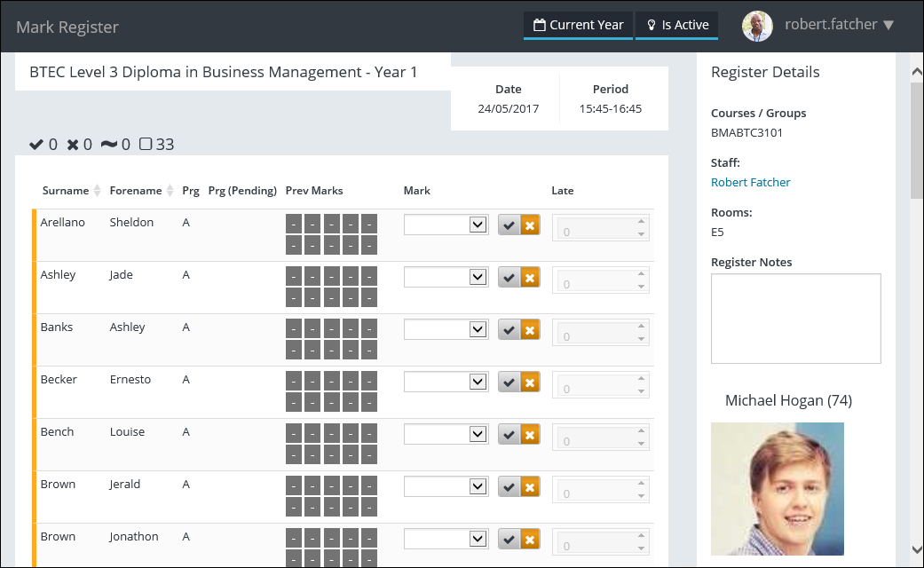Screen dimensions: 924x568
Task: Toggle the Is Active filter
Action: pos(676,25)
